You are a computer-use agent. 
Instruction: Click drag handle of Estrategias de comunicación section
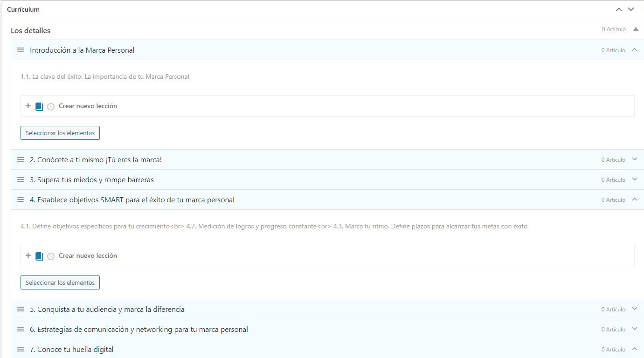click(x=21, y=329)
